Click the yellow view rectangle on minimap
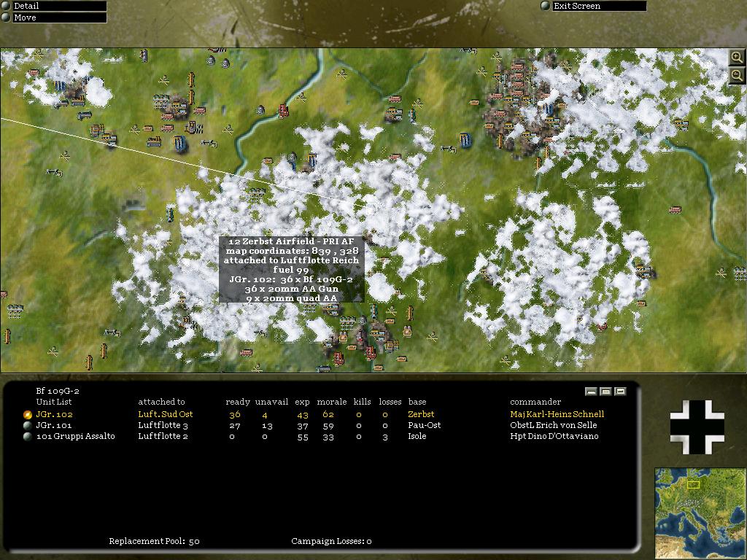The height and width of the screenshot is (560, 747). pyautogui.click(x=693, y=485)
